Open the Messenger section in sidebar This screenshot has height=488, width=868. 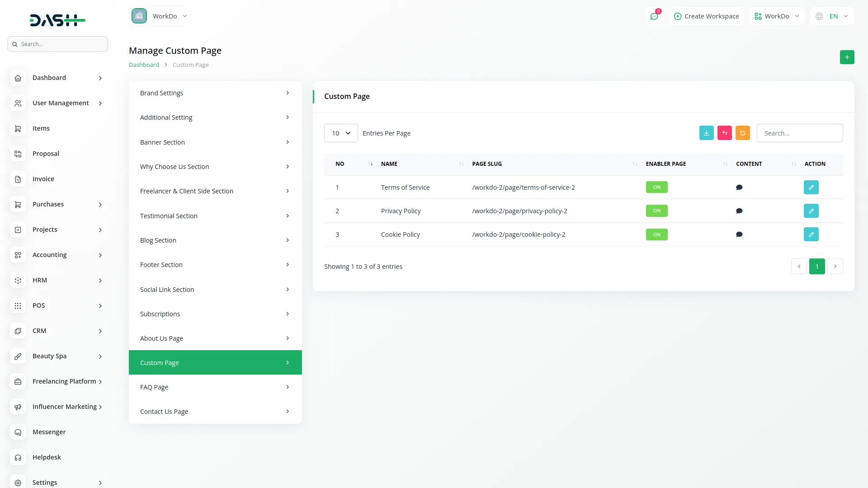(x=48, y=432)
